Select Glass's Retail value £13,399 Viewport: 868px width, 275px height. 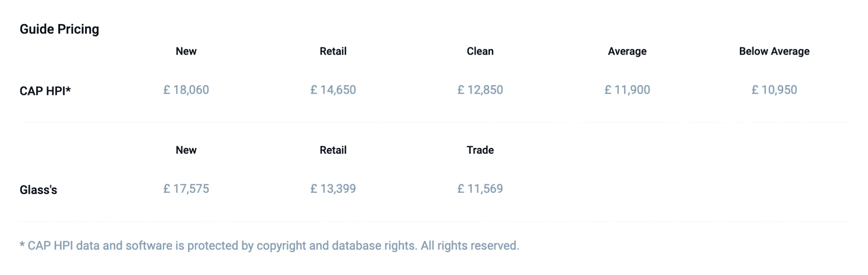point(333,189)
